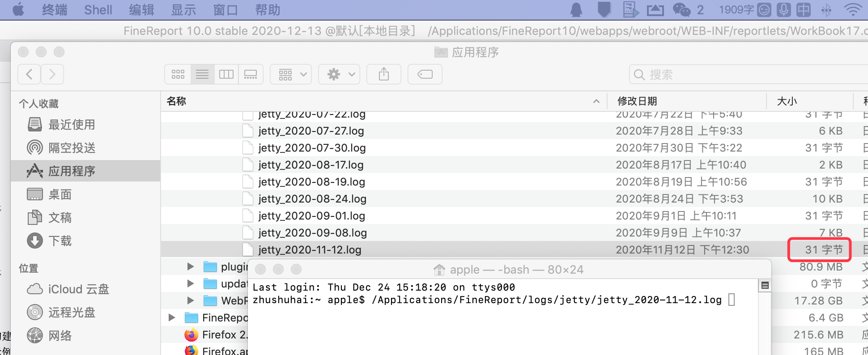
Task: Select iCloud 云盘 in sidebar
Action: click(x=85, y=289)
